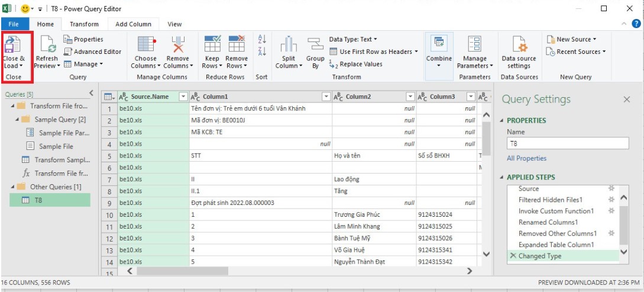Collapse the Other Queries [1] folder

coord(13,187)
